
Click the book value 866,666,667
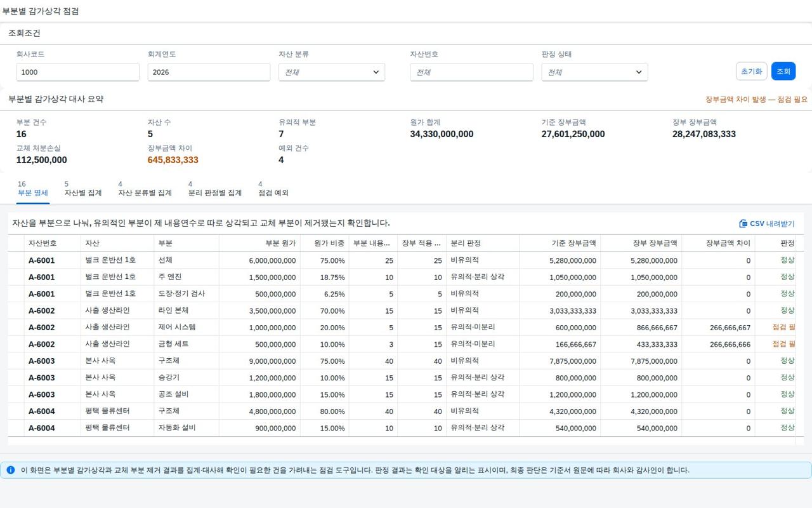tap(657, 328)
